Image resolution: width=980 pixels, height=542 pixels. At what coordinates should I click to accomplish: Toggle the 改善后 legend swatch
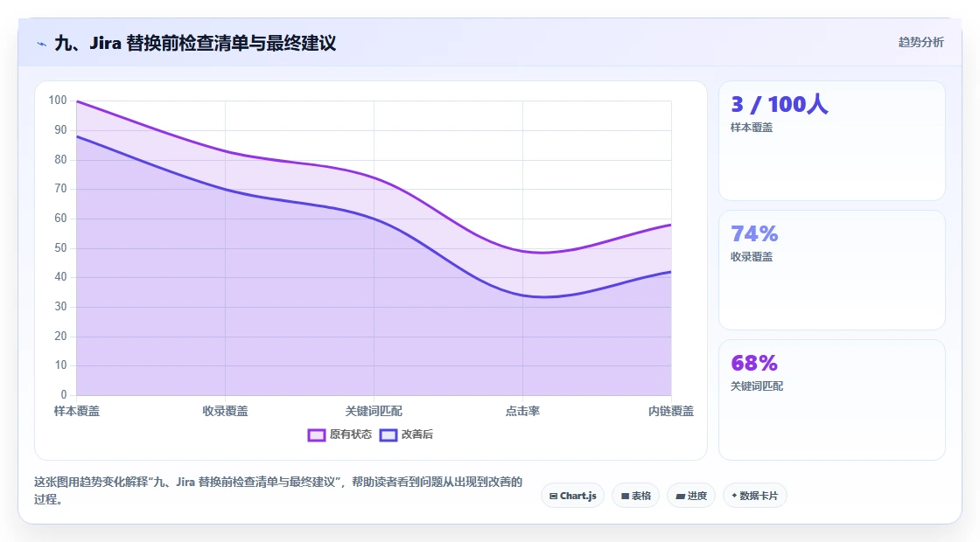[x=388, y=434]
